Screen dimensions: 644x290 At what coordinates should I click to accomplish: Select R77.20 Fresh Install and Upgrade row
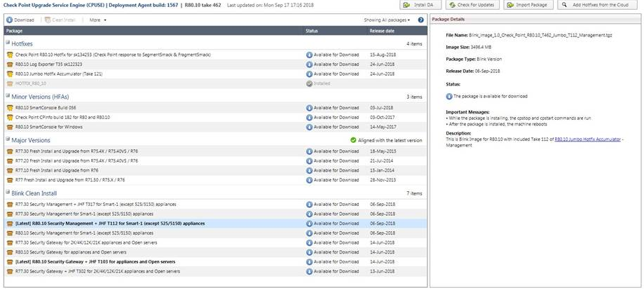point(215,160)
